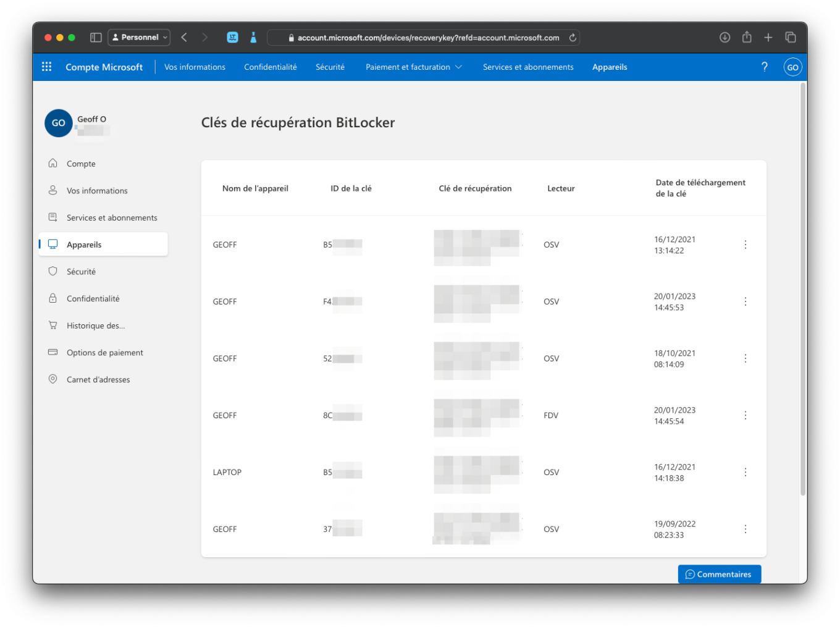Click the Geoff O account name
The width and height of the screenshot is (840, 627).
91,119
